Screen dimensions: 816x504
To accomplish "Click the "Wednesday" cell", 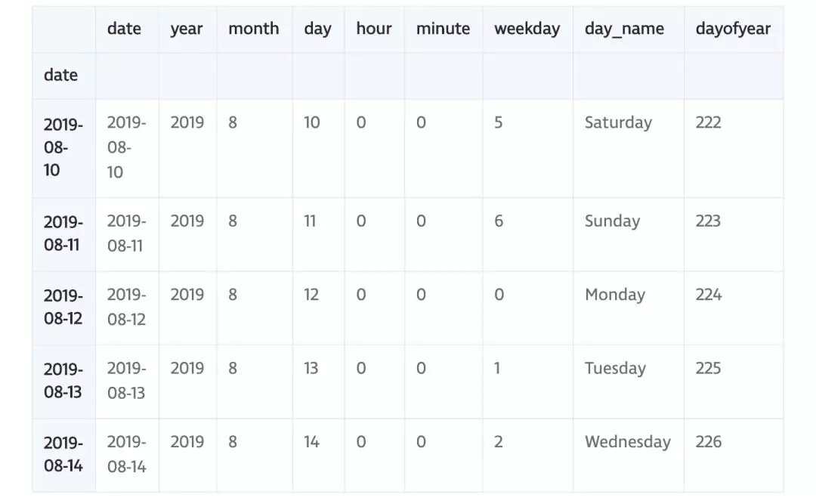I will click(627, 442).
